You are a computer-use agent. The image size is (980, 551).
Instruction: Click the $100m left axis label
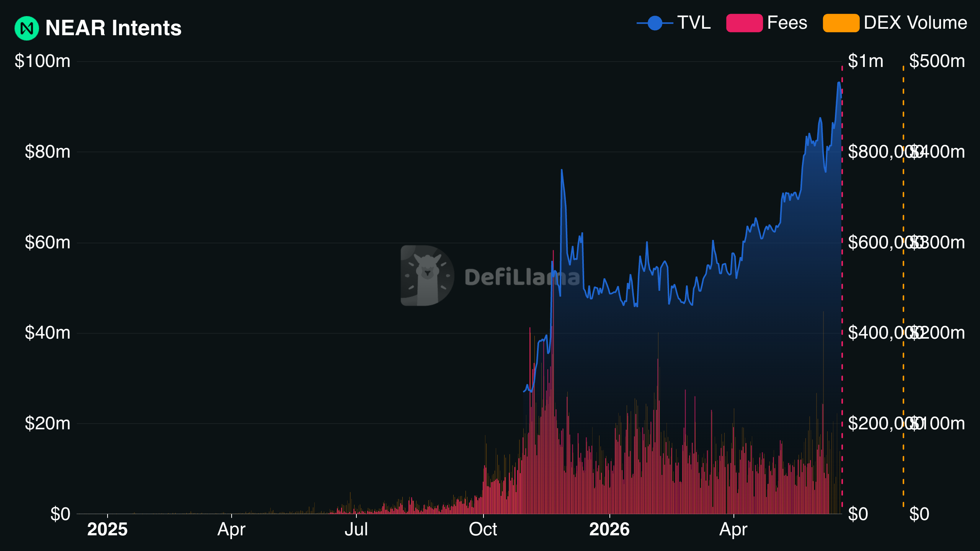(42, 61)
